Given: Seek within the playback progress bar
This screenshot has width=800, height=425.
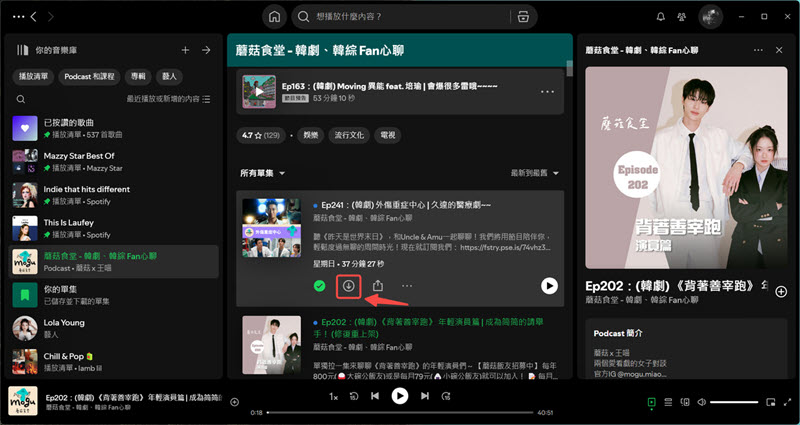Looking at the screenshot, I should click(399, 412).
